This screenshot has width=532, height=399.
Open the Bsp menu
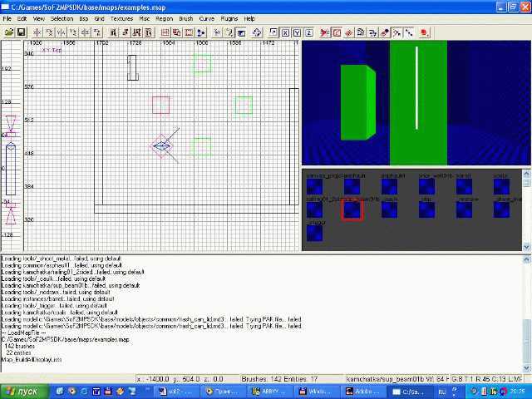[x=84, y=18]
